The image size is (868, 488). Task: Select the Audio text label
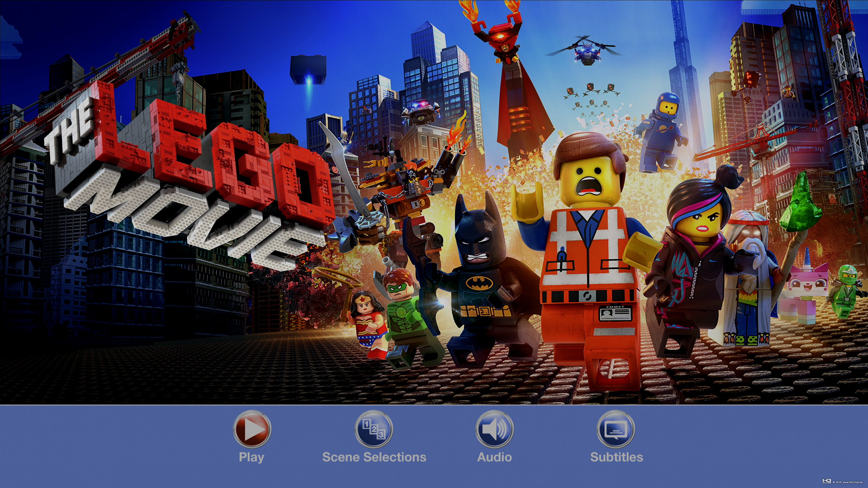pyautogui.click(x=494, y=457)
